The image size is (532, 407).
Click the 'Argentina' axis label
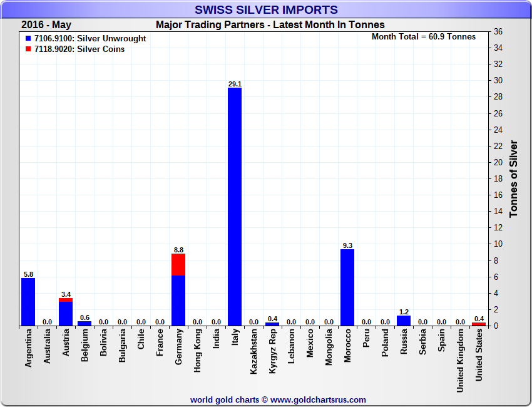point(28,348)
